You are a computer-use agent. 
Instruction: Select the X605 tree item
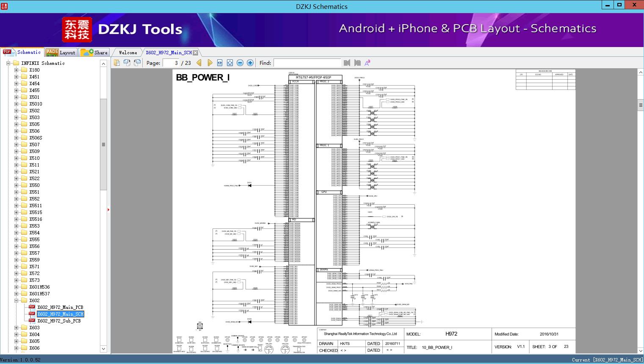(34, 341)
